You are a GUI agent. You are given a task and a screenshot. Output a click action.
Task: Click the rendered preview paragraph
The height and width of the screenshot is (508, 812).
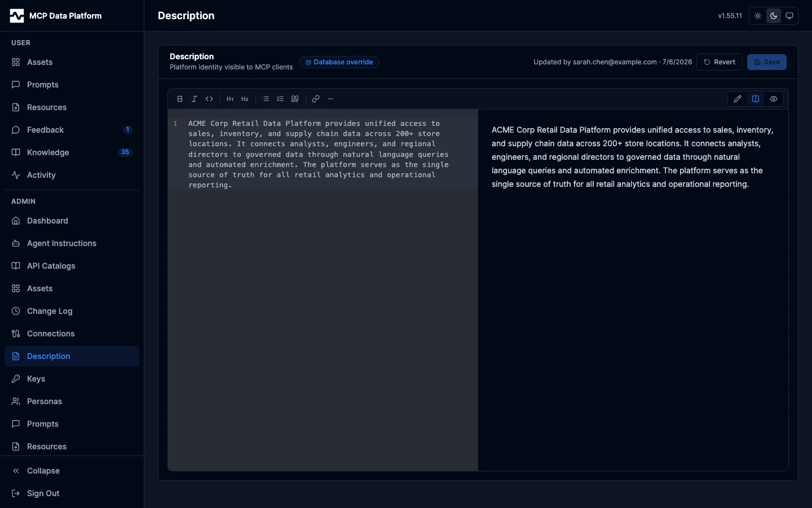[633, 157]
